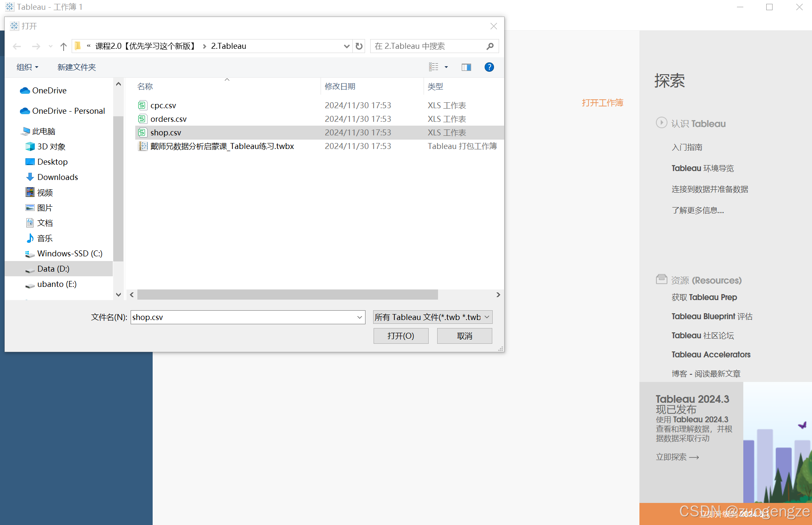This screenshot has width=812, height=525.
Task: Click the horizontal scrollbar thumb in file list
Action: (287, 295)
